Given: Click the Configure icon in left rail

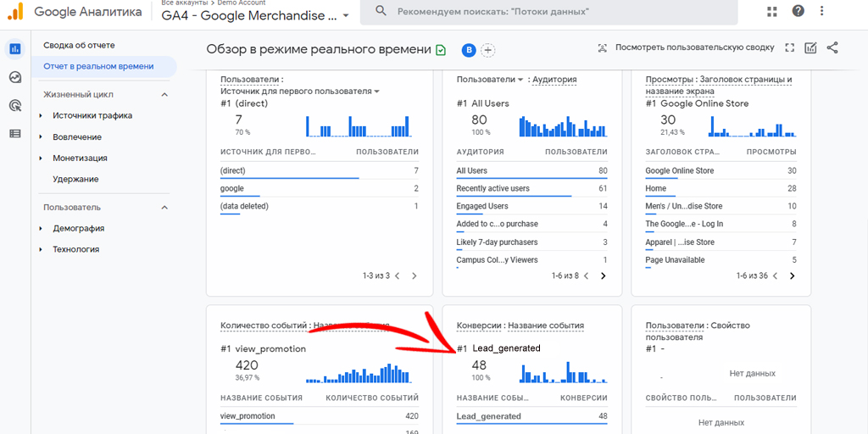Looking at the screenshot, I should pos(15,133).
